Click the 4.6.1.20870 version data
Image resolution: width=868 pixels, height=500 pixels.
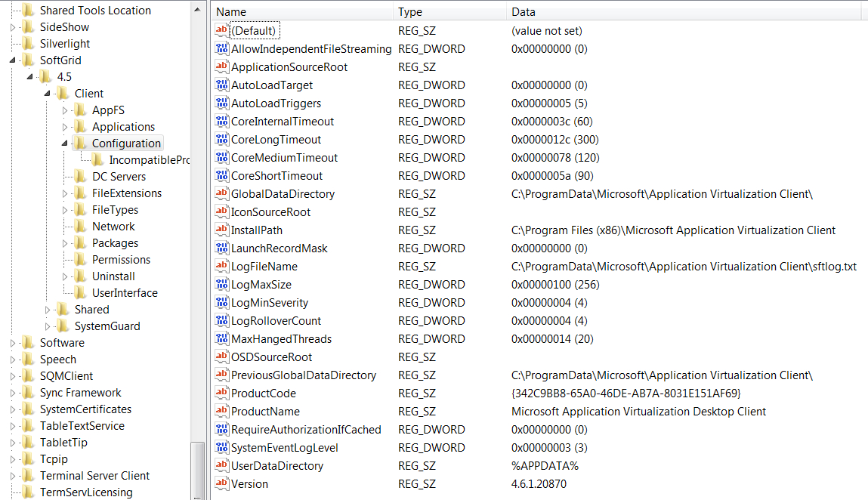point(539,483)
